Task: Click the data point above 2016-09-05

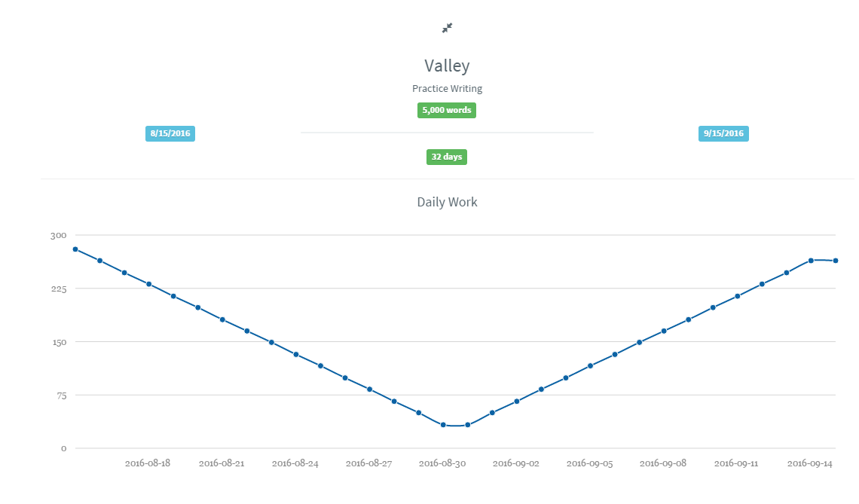Action: coord(590,366)
